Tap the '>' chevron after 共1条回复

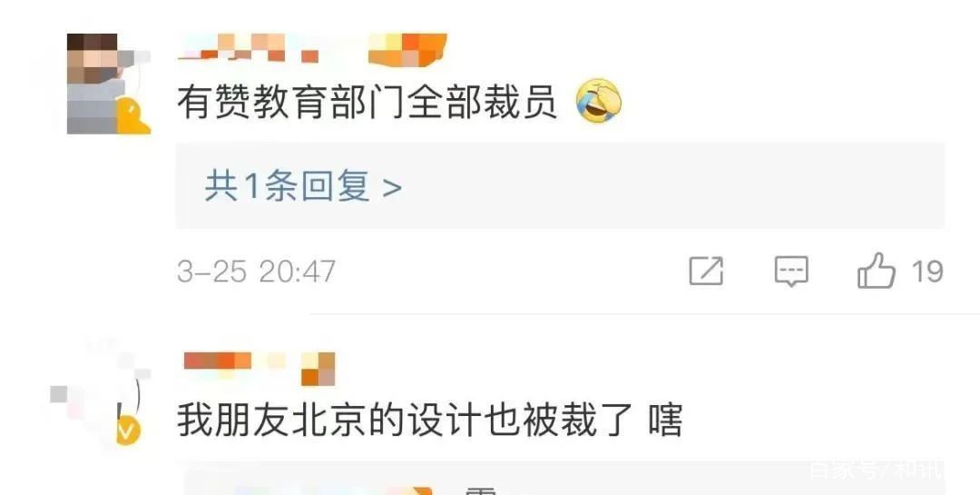pyautogui.click(x=392, y=188)
